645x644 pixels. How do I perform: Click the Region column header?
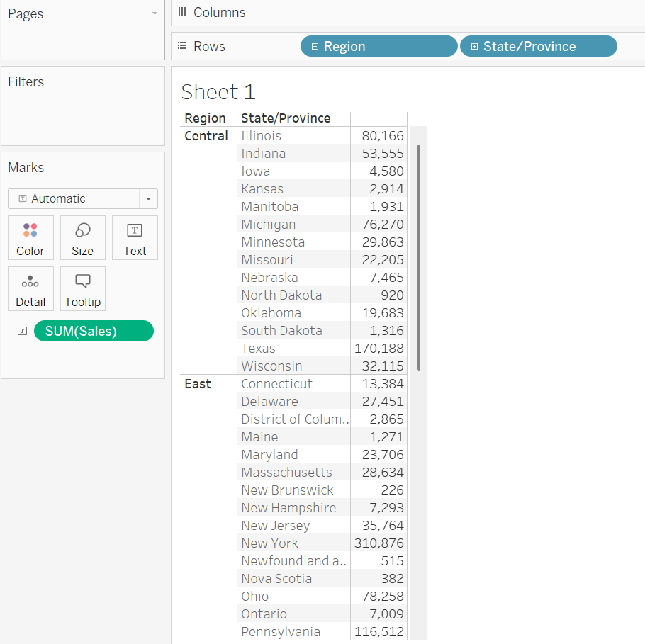click(205, 118)
